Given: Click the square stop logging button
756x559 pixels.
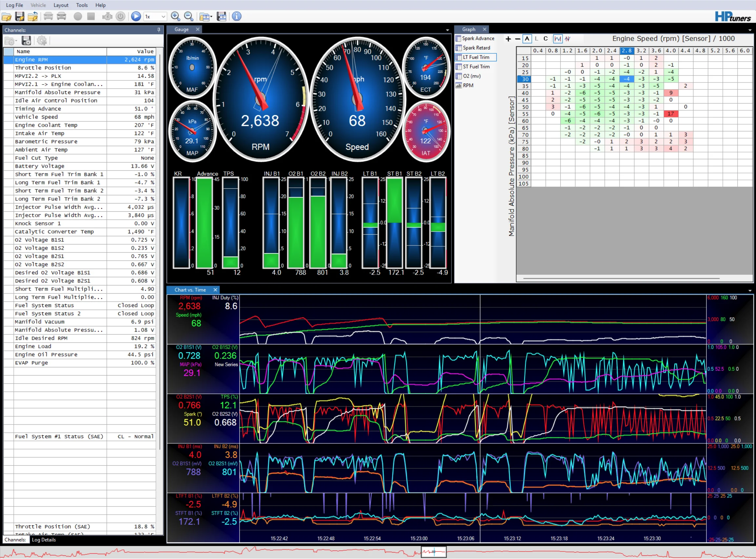Looking at the screenshot, I should tap(91, 16).
